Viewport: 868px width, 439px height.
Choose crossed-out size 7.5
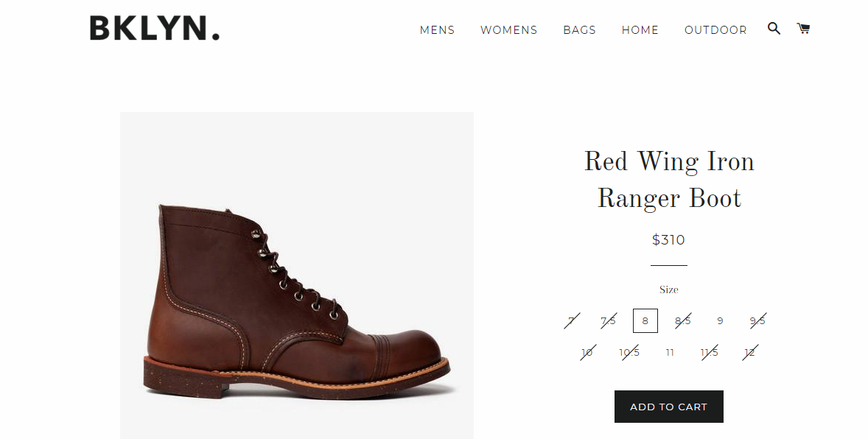click(x=609, y=320)
